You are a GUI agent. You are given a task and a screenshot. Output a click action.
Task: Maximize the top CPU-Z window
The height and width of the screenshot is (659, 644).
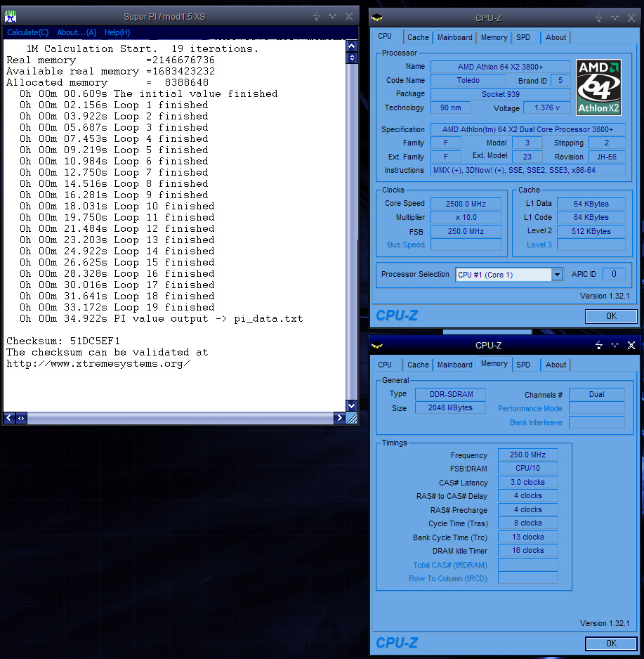615,18
